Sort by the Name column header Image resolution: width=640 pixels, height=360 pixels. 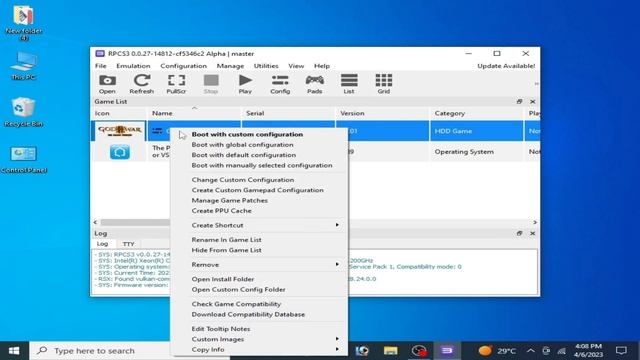pyautogui.click(x=194, y=113)
